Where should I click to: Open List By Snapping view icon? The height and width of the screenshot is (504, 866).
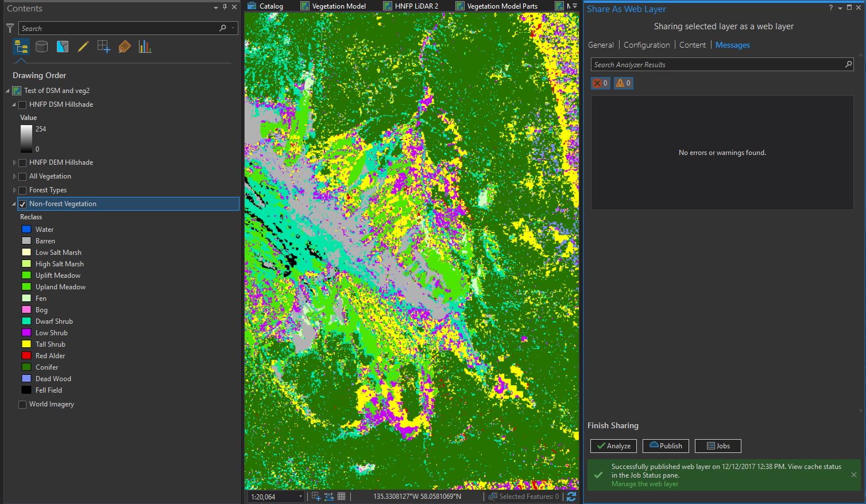[x=104, y=47]
